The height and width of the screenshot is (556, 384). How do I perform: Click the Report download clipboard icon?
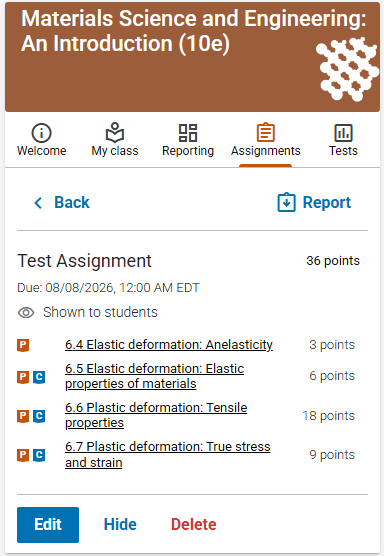tap(286, 202)
